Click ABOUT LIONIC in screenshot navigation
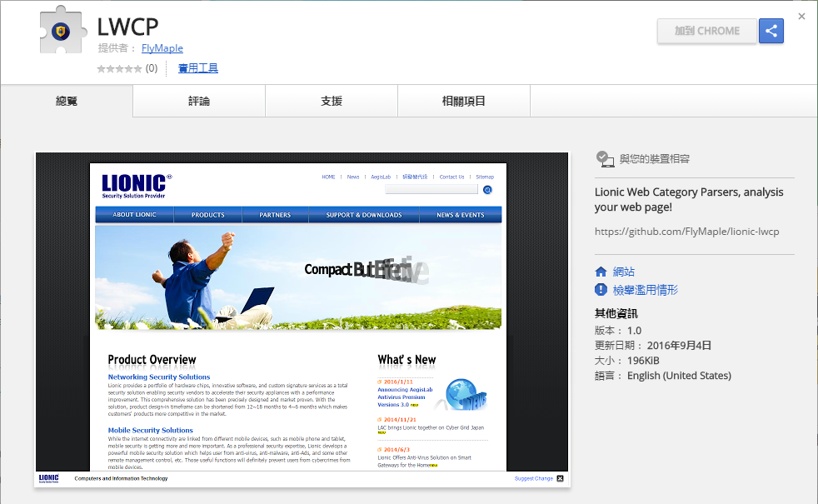This screenshot has width=818, height=504. coord(135,214)
